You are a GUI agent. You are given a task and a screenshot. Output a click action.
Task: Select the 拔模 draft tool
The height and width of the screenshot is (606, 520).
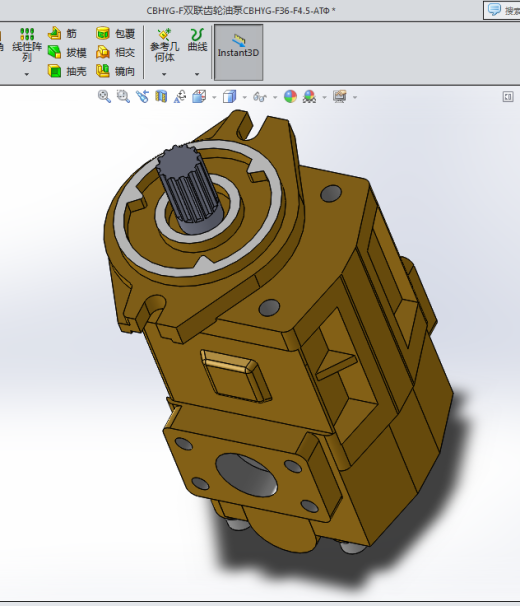point(67,52)
